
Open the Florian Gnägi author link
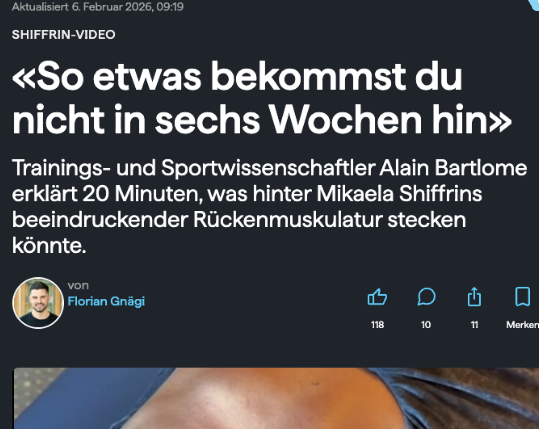106,301
